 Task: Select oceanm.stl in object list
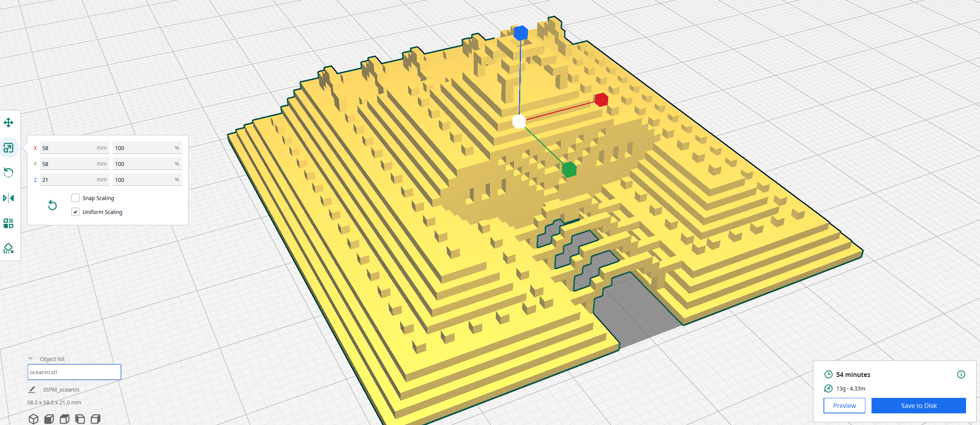(x=74, y=372)
